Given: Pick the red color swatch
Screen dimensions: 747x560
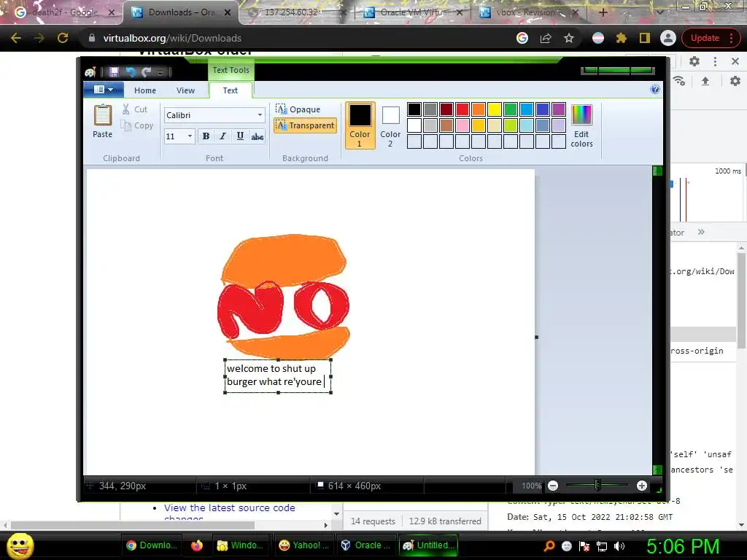Looking at the screenshot, I should pos(462,109).
